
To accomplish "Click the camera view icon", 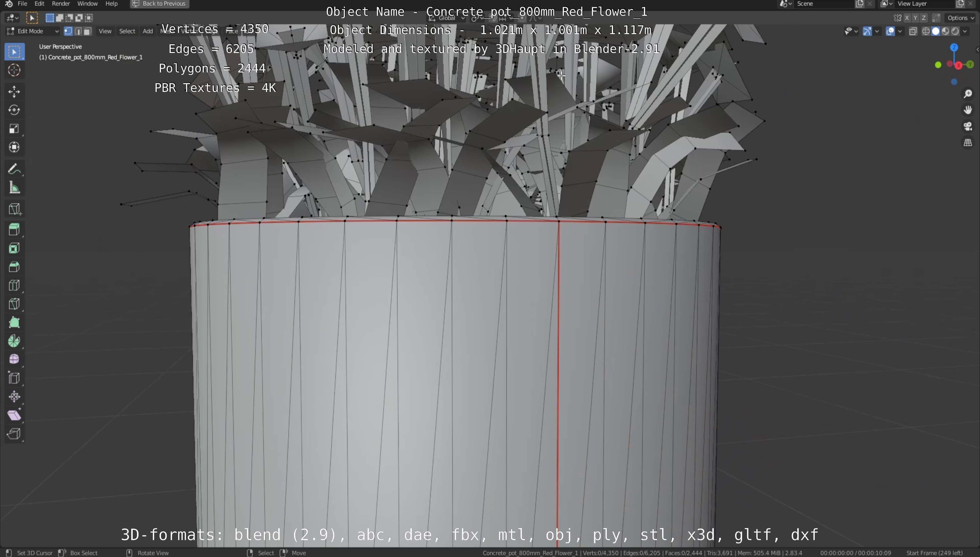I will (967, 126).
